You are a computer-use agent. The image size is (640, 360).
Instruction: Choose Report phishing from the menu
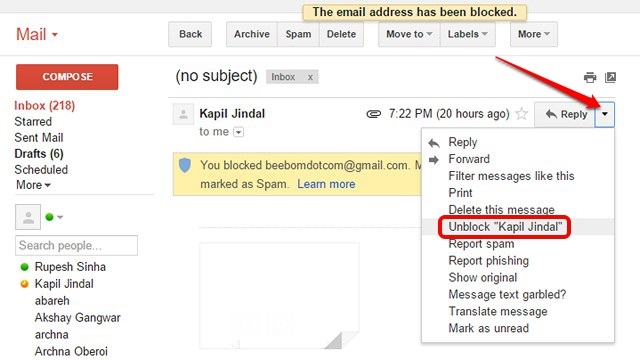click(x=489, y=260)
